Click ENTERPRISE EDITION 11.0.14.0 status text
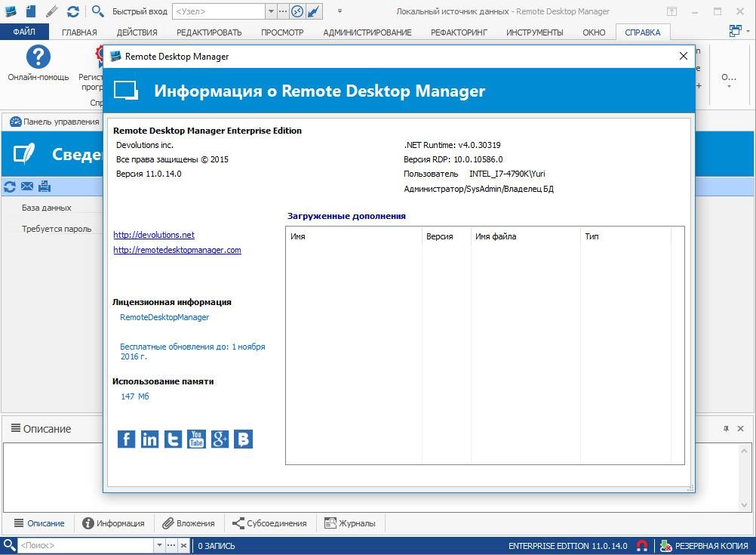 (x=567, y=546)
